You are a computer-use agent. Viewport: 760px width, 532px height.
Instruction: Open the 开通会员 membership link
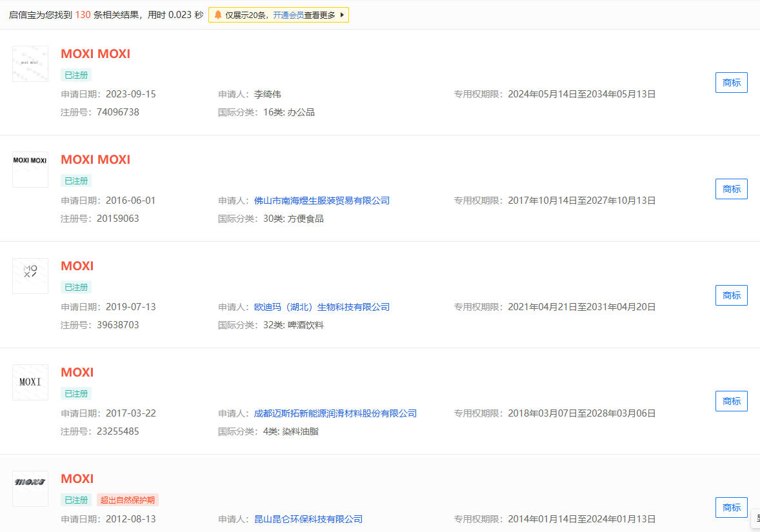tap(288, 15)
